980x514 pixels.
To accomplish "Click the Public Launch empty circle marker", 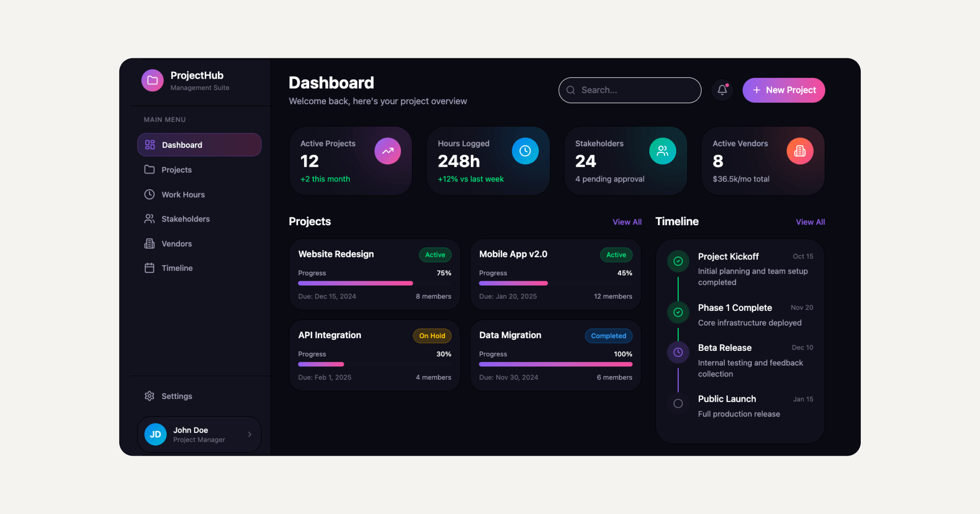I will tap(678, 403).
